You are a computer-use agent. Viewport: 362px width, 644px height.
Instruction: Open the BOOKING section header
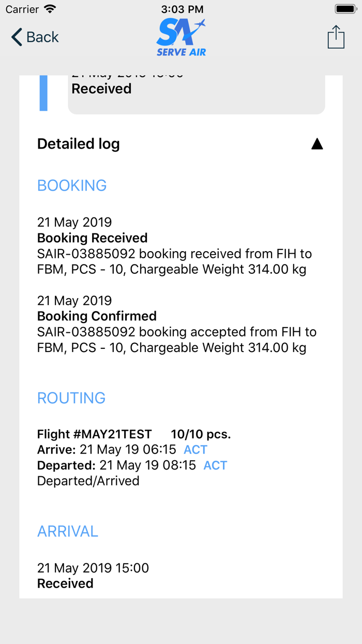point(72,185)
